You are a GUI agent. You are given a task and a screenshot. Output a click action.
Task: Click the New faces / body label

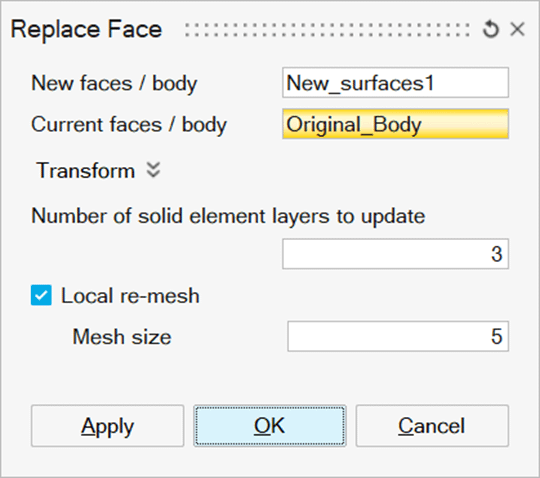(x=114, y=84)
